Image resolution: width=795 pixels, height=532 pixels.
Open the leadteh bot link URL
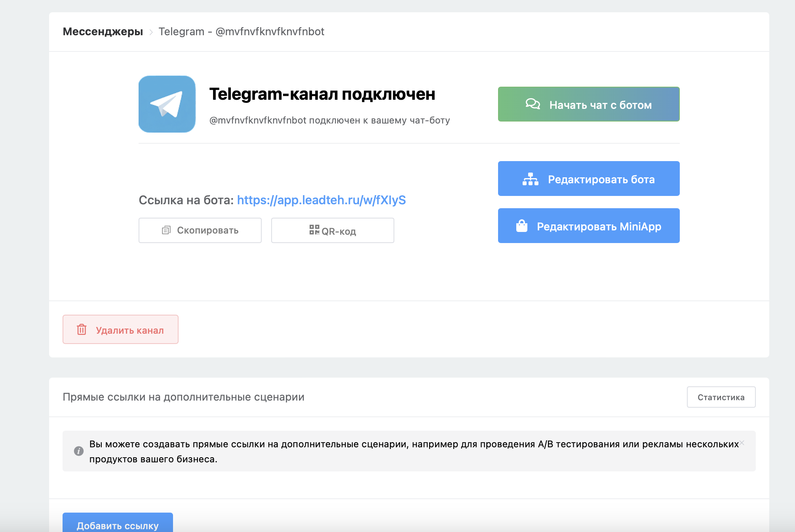[x=321, y=200]
